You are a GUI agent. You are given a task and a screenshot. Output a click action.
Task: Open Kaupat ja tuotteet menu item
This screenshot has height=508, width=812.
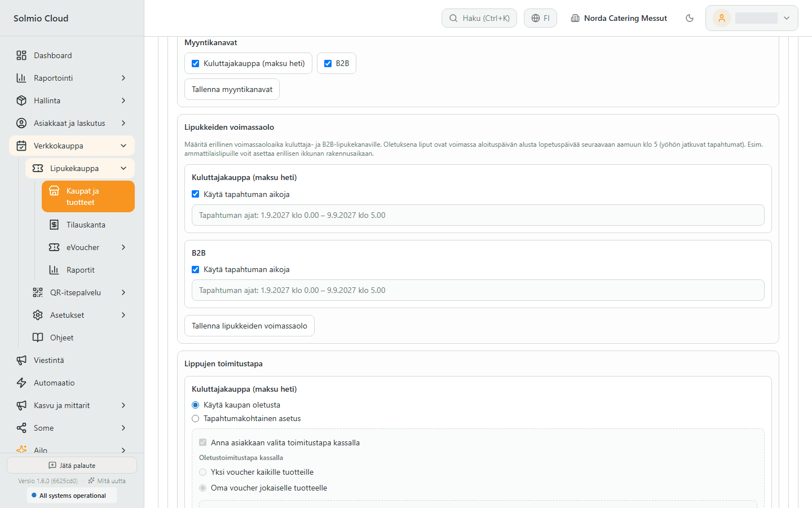coord(88,196)
